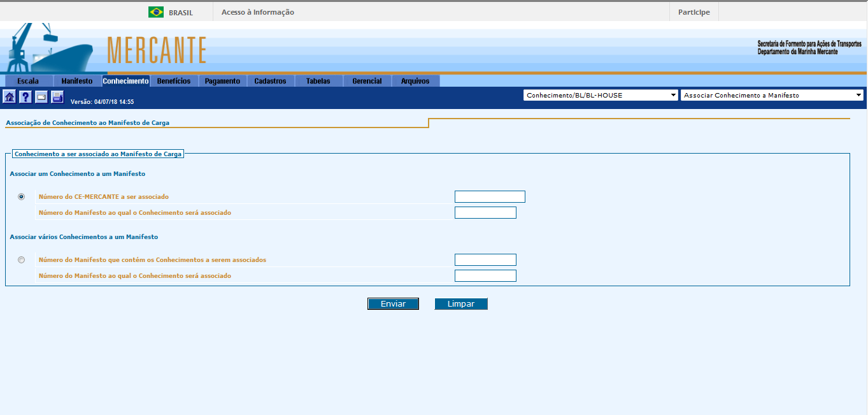Click 'Departamento da Marinha Mercante' text
Viewport: 868px width, 415px height.
click(798, 51)
